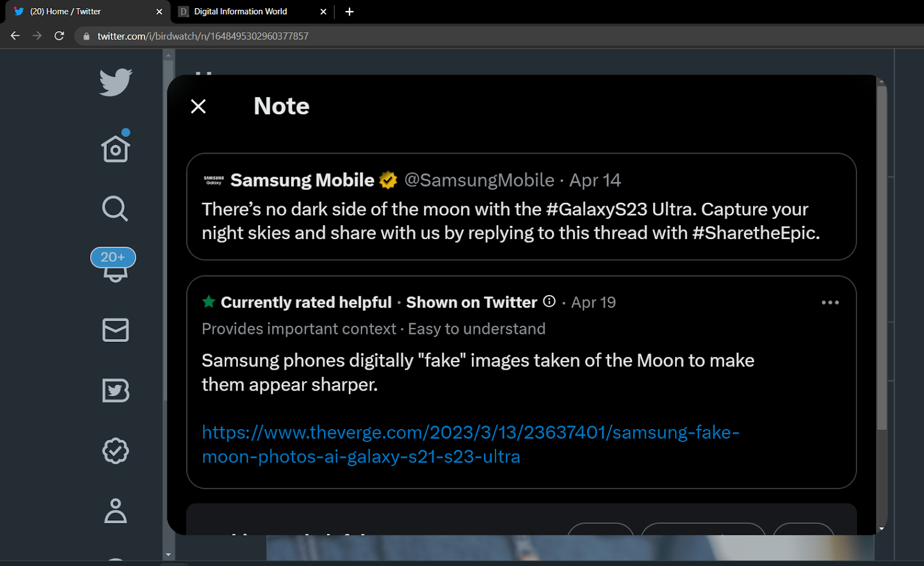Open the Explore search icon in sidebar
The image size is (924, 566).
pos(115,208)
